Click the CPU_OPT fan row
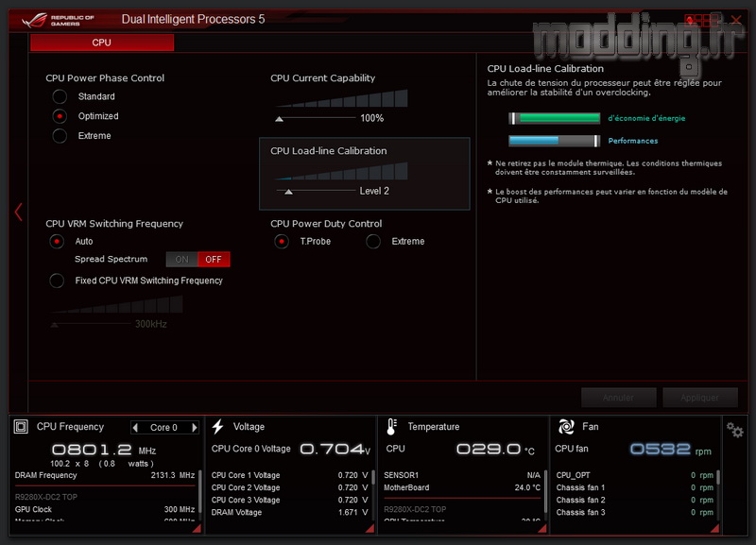This screenshot has width=756, height=545. 635,475
